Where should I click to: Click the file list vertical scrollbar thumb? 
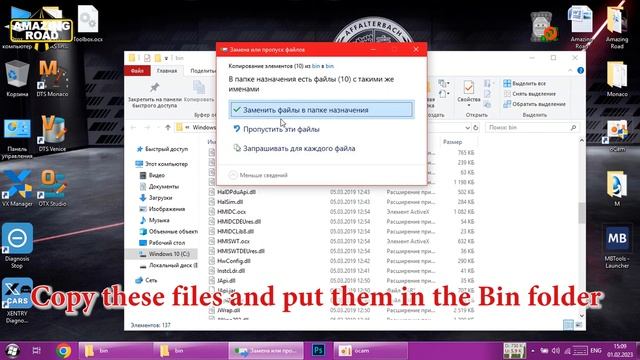(582, 212)
